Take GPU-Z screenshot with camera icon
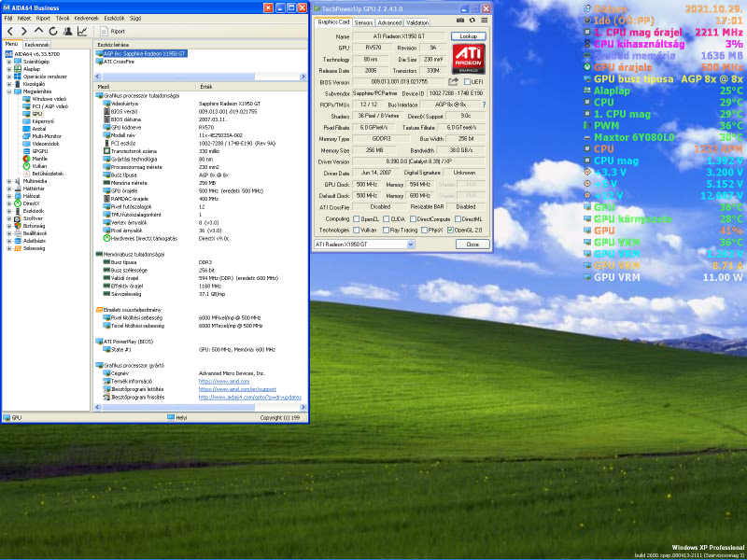Screen dimensions: 747x560 (x=460, y=21)
